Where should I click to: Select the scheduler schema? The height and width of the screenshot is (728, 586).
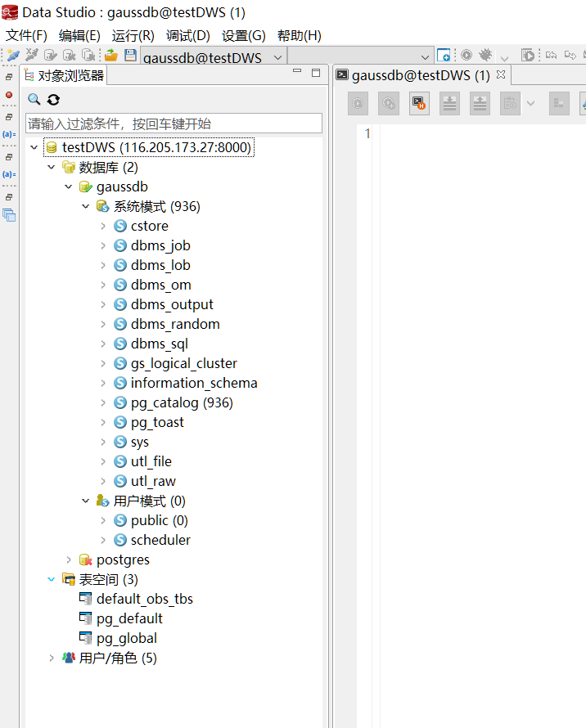tap(160, 540)
